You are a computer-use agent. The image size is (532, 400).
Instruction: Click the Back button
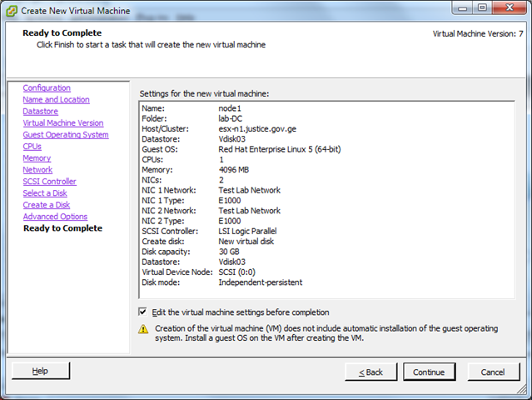pos(370,372)
